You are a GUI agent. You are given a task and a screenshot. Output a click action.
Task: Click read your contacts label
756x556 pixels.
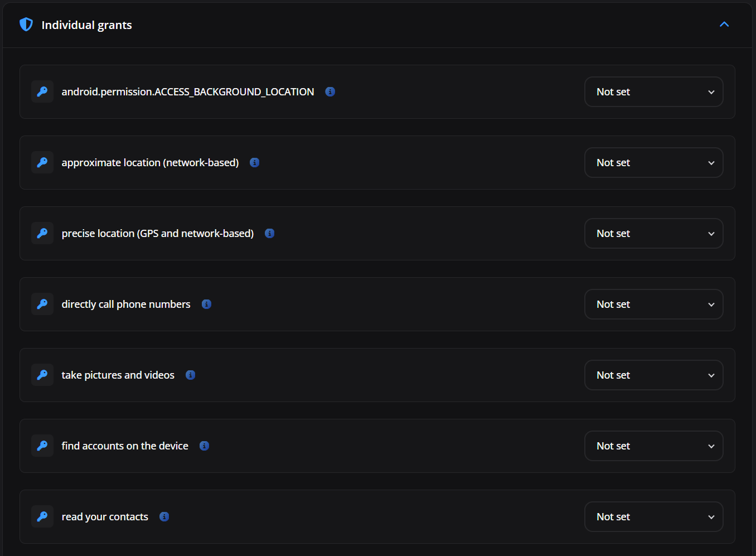105,516
